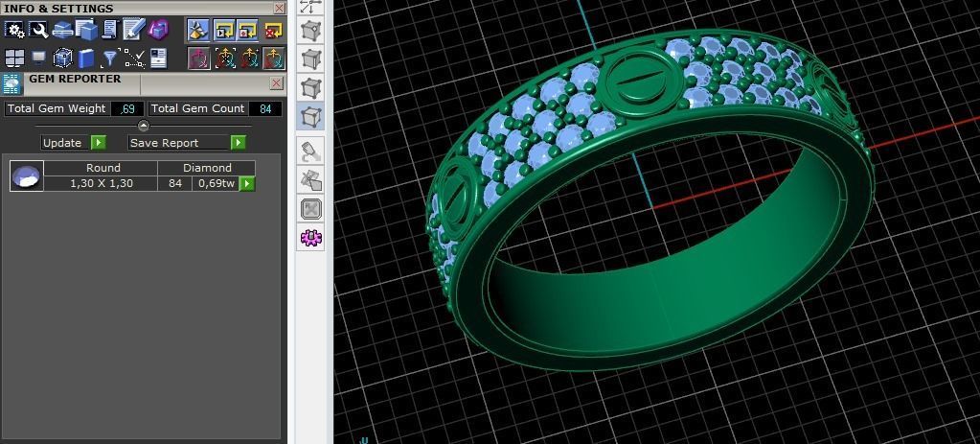
Task: Click the monitor display icon
Action: tap(38, 58)
